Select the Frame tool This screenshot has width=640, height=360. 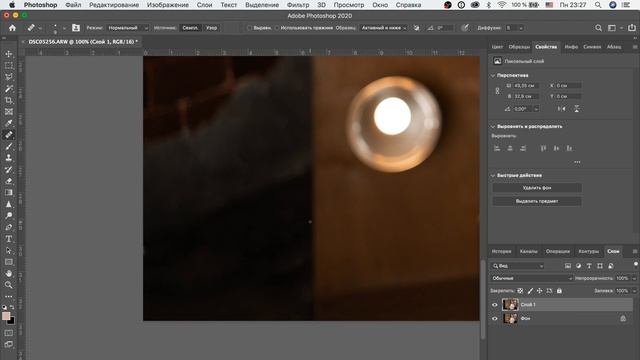pos(9,111)
